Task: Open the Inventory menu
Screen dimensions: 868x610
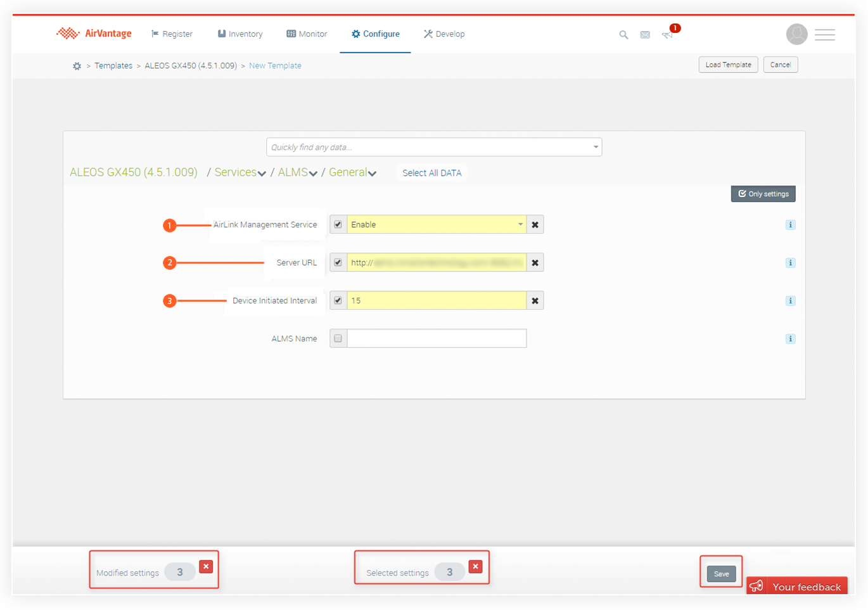Action: pos(240,34)
